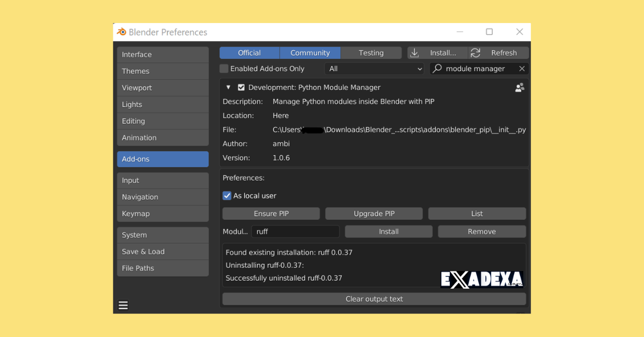Open the hamburger menu at bottom left
The height and width of the screenshot is (337, 644).
[x=123, y=305]
